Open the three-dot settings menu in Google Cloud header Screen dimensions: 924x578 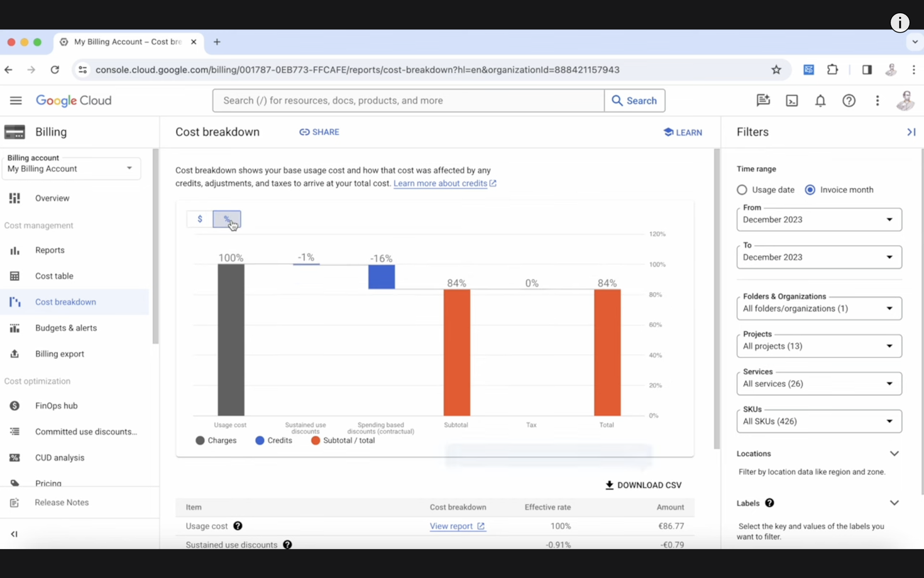(x=877, y=101)
